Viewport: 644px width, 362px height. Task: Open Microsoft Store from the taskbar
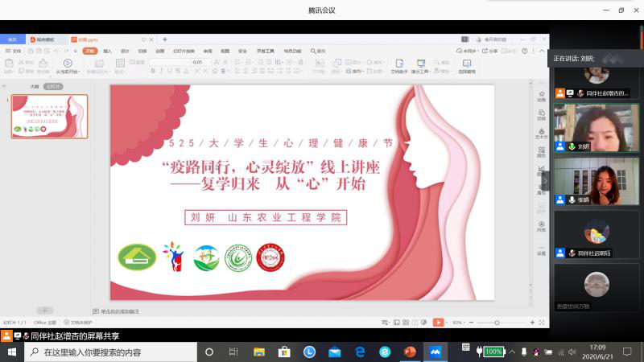284,352
